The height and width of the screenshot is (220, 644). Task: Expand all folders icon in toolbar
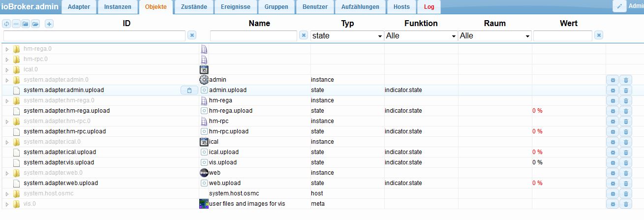[x=35, y=24]
